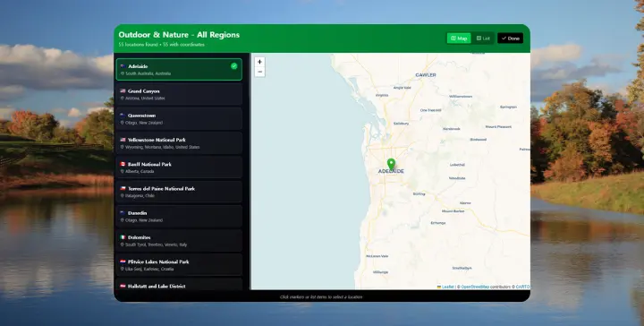
Task: Click the US flag beside Grand Canyon
Action: coord(123,90)
